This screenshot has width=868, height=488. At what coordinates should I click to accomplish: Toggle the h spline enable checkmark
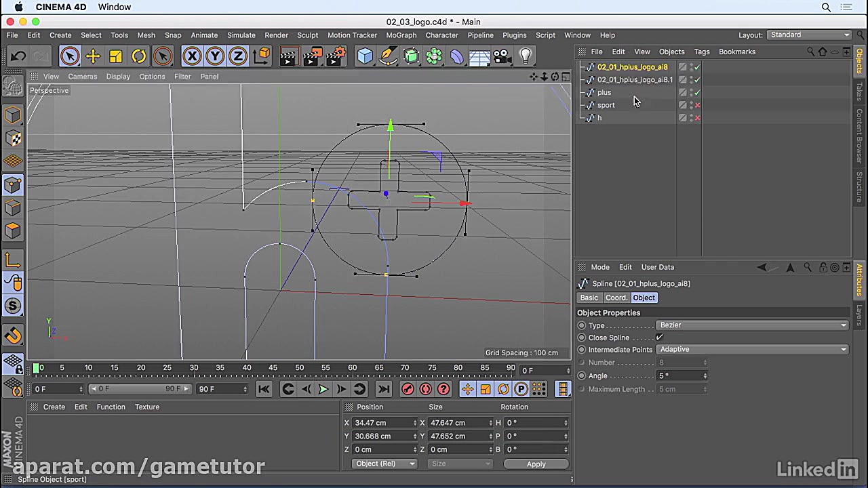(x=697, y=117)
